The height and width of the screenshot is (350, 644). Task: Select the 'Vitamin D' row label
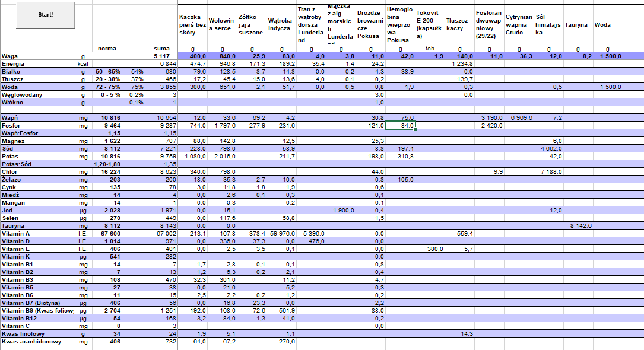(15, 241)
